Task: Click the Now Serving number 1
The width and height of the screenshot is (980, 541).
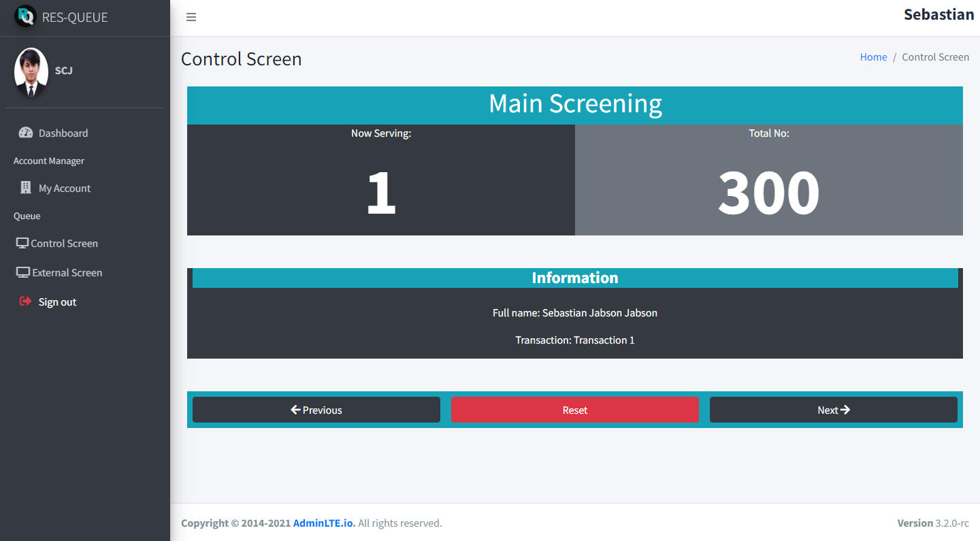Action: [x=381, y=192]
